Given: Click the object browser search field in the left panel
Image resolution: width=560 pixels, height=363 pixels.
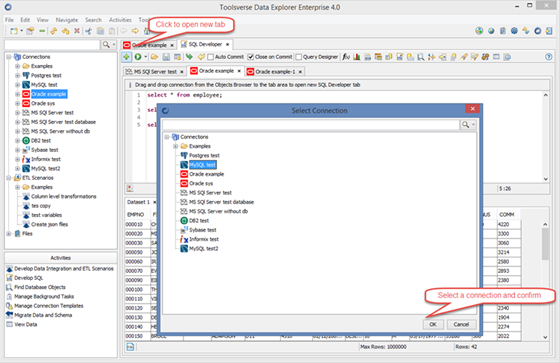Looking at the screenshot, I should [x=52, y=45].
